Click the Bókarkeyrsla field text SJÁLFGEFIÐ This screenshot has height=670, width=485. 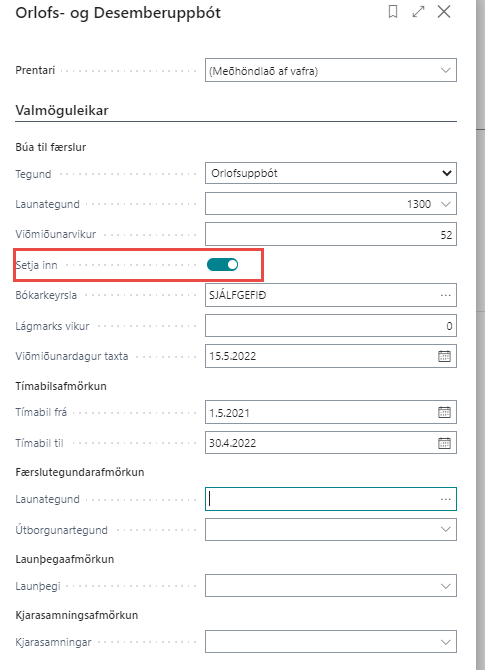[238, 295]
